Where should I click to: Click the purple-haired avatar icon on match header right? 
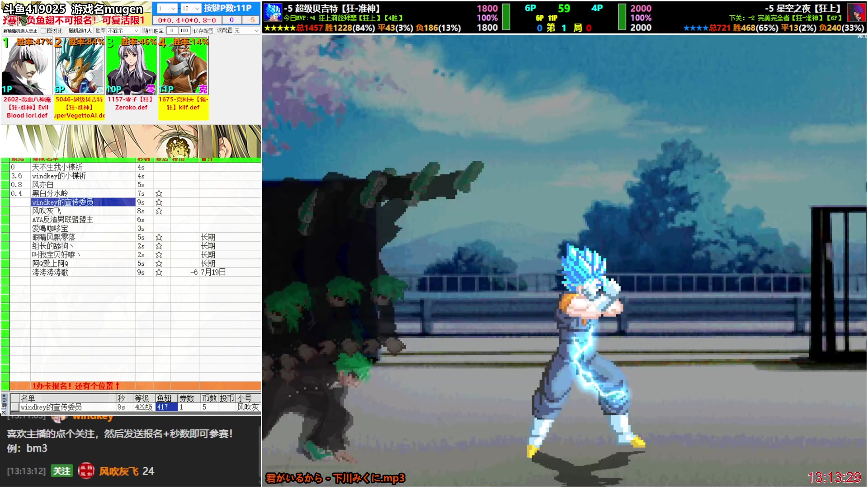[856, 12]
